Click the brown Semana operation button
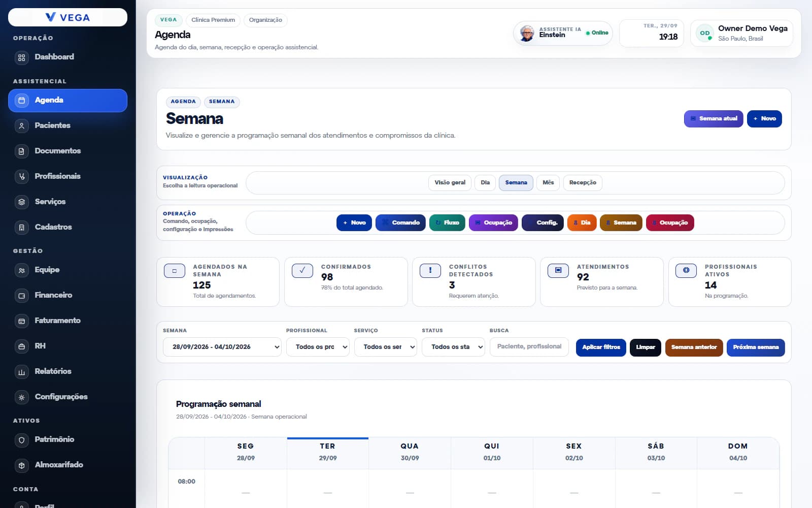This screenshot has height=508, width=812. point(621,223)
